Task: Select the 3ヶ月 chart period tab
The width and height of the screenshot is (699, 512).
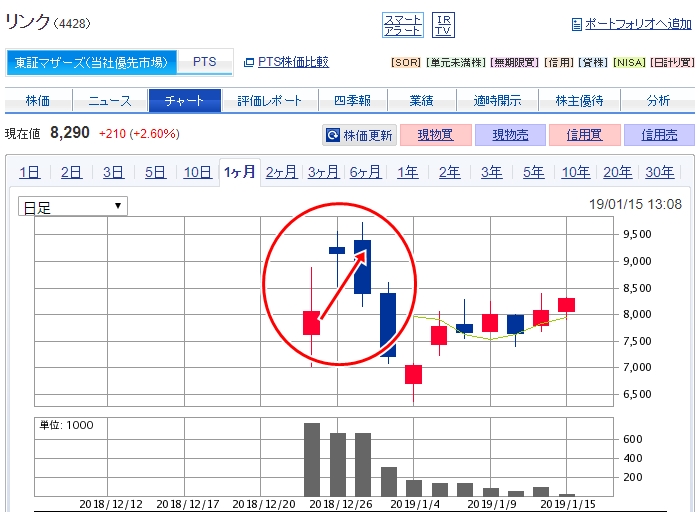Action: [x=323, y=172]
